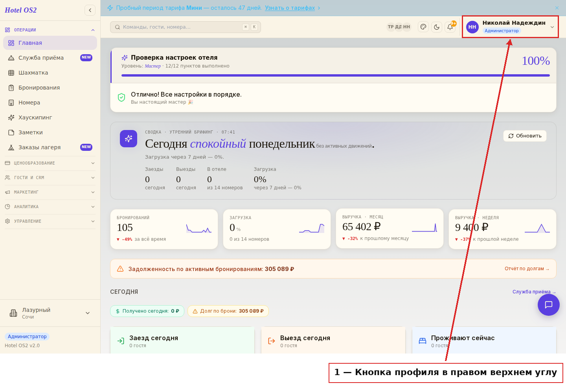Expand the Маркетинг section
The image size is (566, 392).
[50, 192]
